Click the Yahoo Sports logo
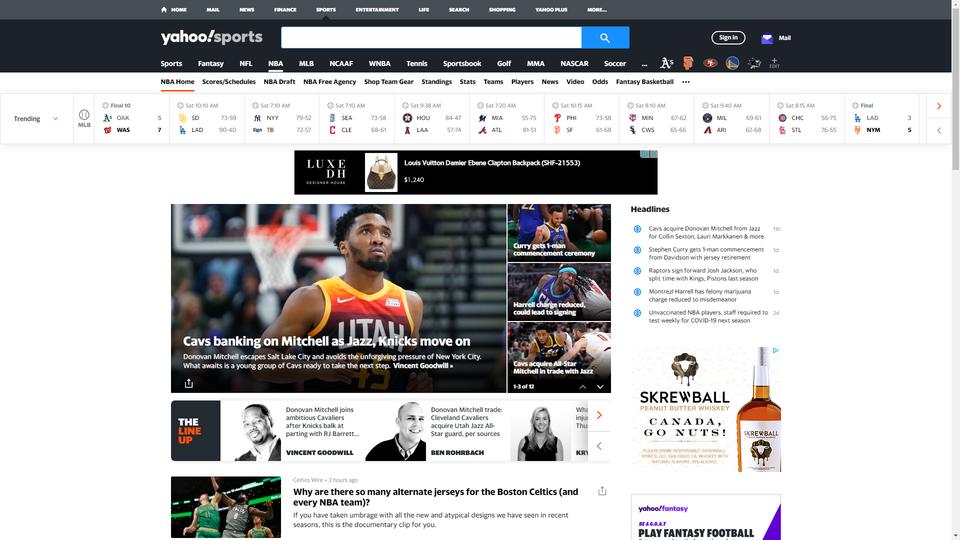This screenshot has width=960, height=540. (x=211, y=37)
